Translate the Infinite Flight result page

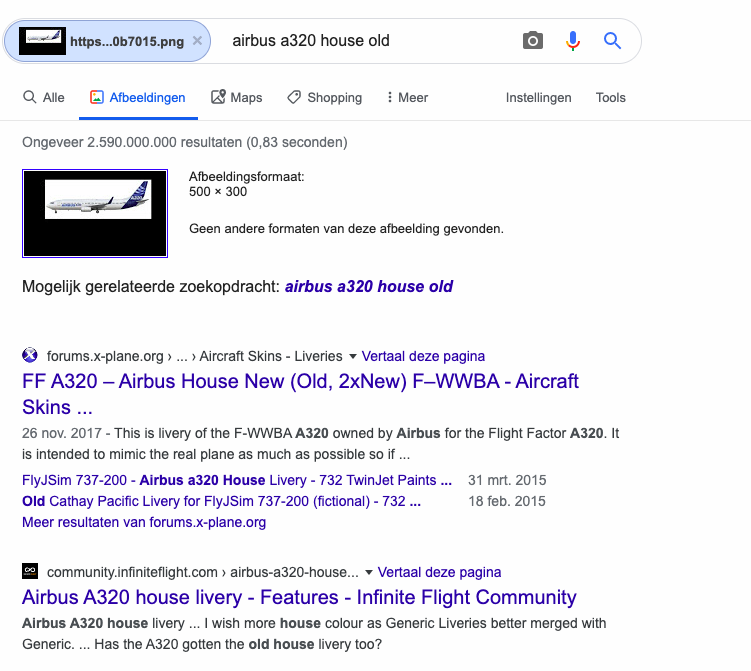(x=439, y=572)
